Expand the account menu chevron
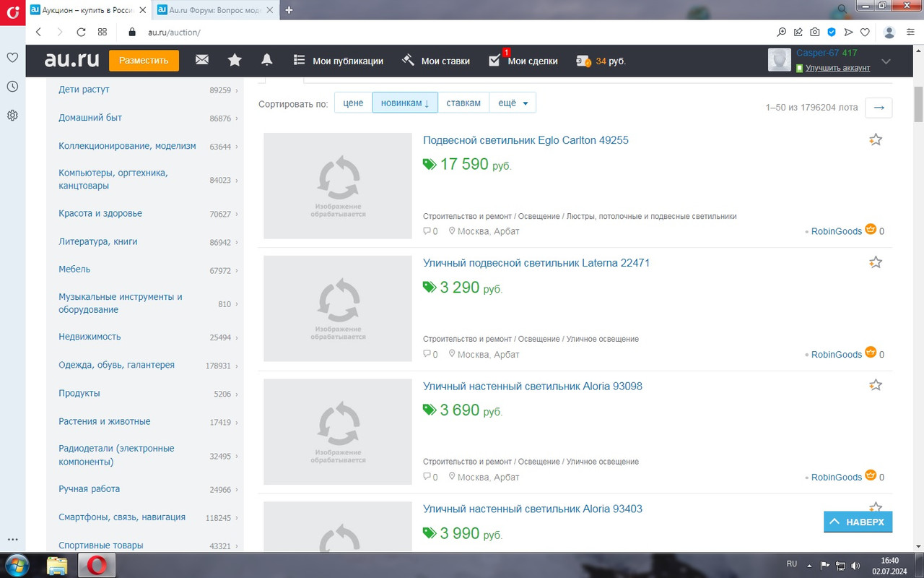The width and height of the screenshot is (924, 578). click(886, 61)
